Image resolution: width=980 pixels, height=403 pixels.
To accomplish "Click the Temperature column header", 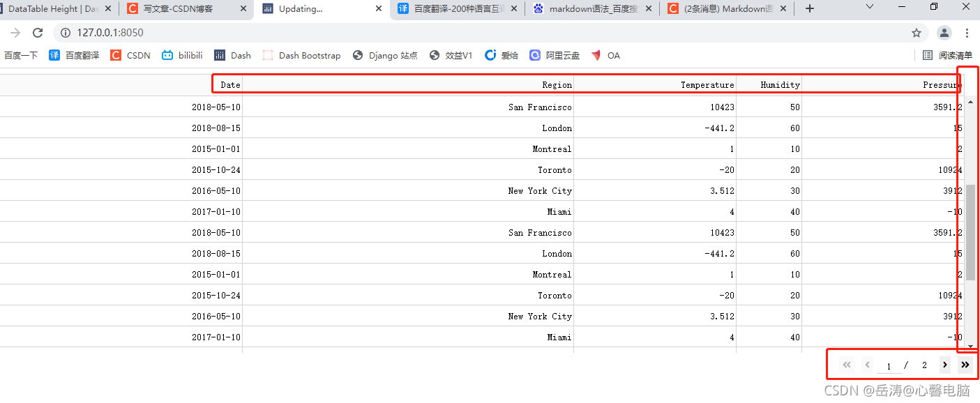I will [x=655, y=84].
